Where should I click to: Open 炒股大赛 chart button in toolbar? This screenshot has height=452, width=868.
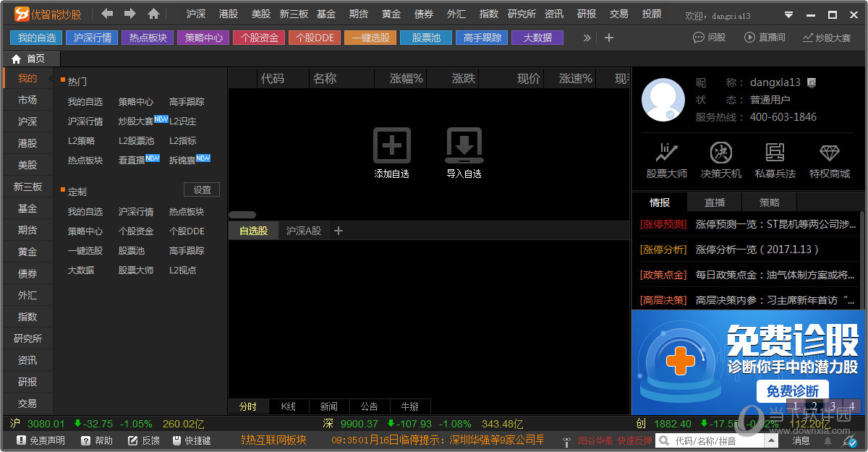(x=826, y=38)
